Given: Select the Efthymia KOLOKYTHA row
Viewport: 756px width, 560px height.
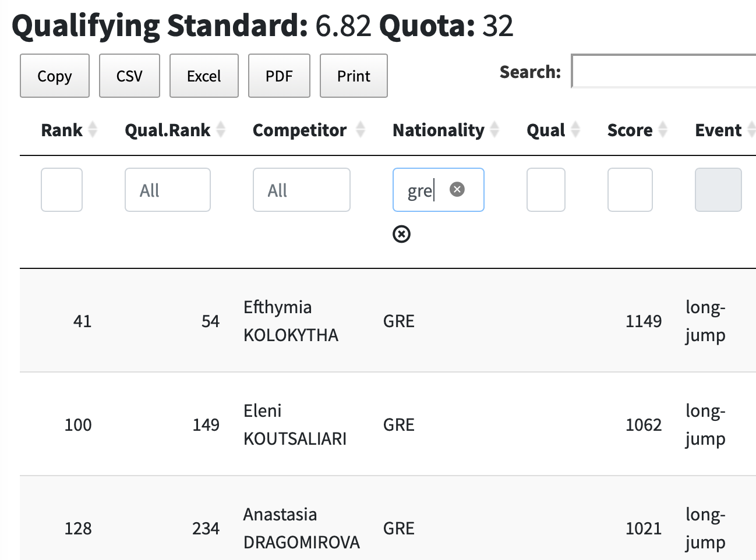Looking at the screenshot, I should point(290,321).
